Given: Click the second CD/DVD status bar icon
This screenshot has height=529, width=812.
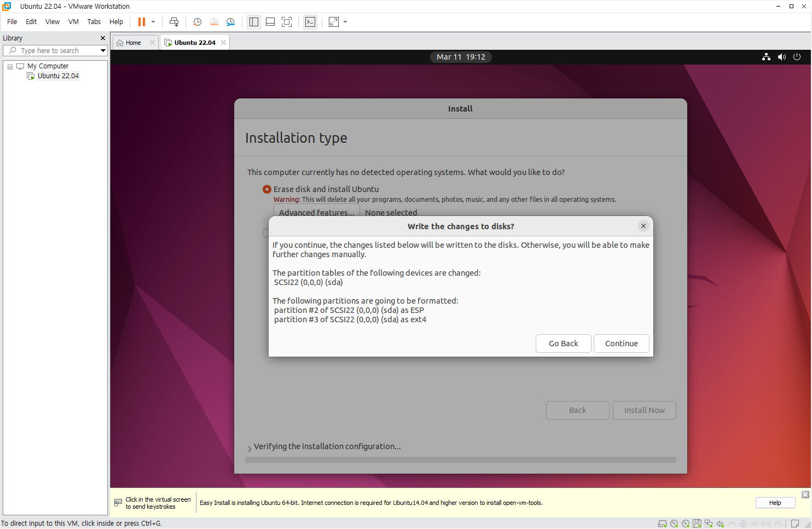Looking at the screenshot, I should pos(686,524).
